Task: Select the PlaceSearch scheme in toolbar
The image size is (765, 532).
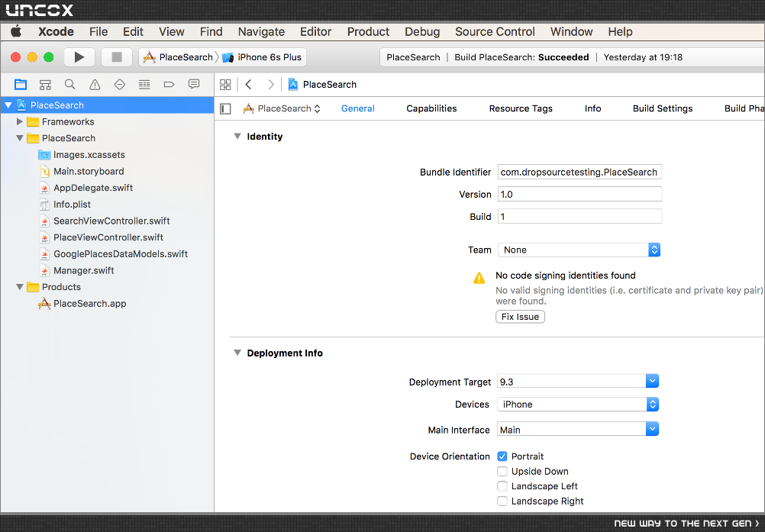Action: (178, 57)
